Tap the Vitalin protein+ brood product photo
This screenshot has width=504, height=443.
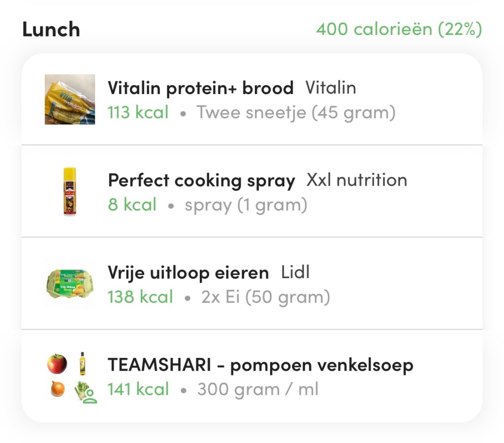coord(70,99)
